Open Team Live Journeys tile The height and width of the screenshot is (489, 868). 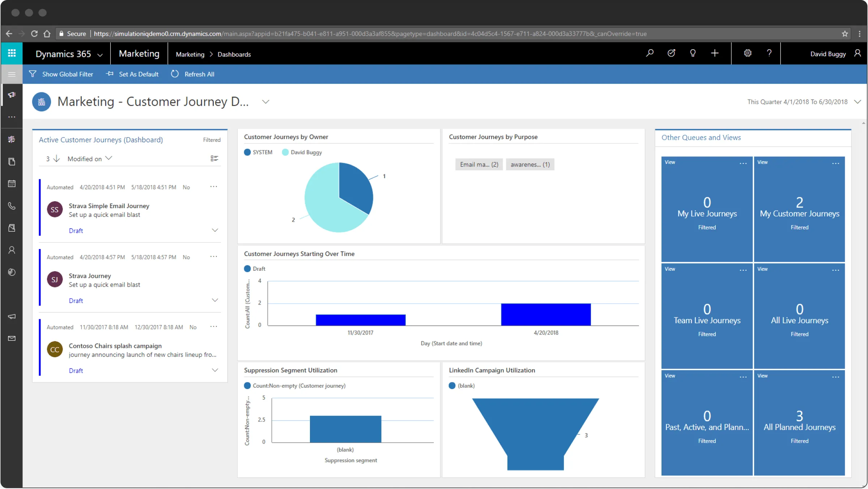coord(707,316)
